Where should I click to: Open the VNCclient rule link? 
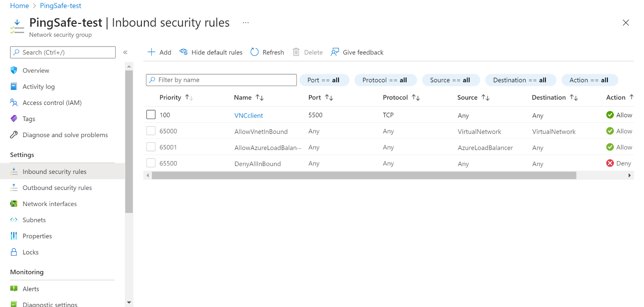(x=248, y=115)
